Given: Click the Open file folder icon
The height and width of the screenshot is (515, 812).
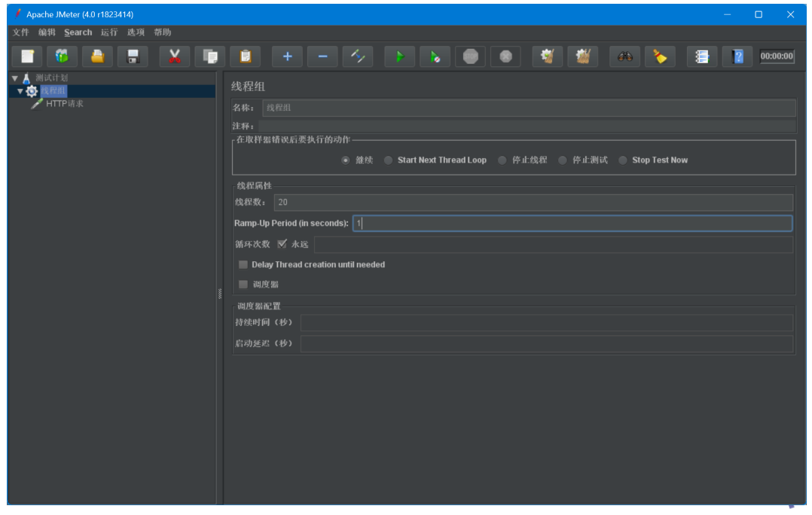Looking at the screenshot, I should (97, 56).
